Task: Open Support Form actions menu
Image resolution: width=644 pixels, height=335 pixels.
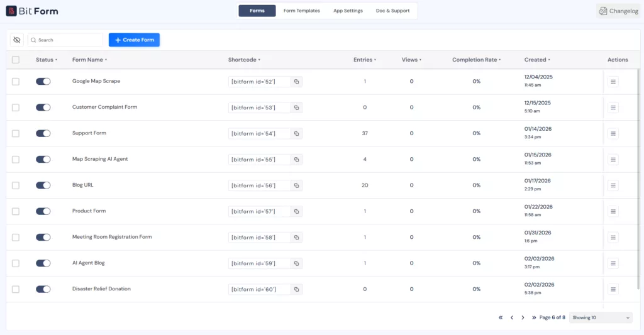Action: coord(613,133)
